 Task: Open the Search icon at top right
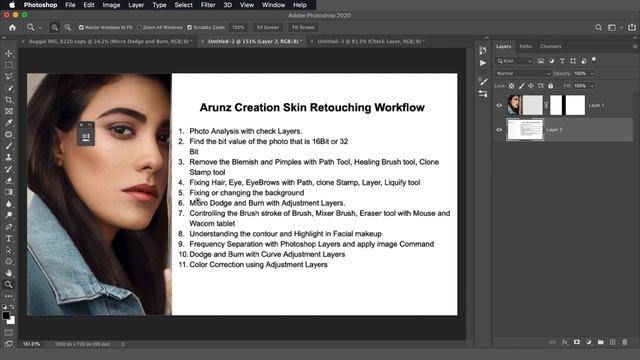598,27
